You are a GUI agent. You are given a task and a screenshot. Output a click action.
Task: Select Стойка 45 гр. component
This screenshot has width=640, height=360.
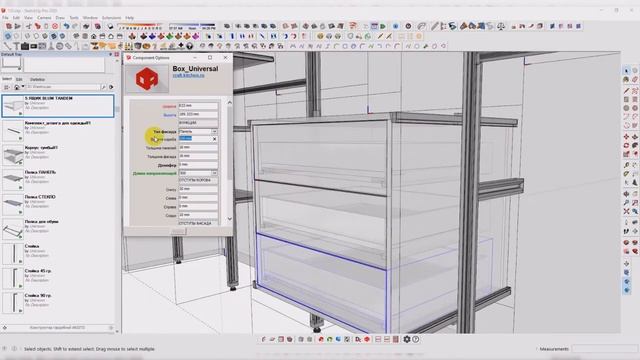(58, 278)
